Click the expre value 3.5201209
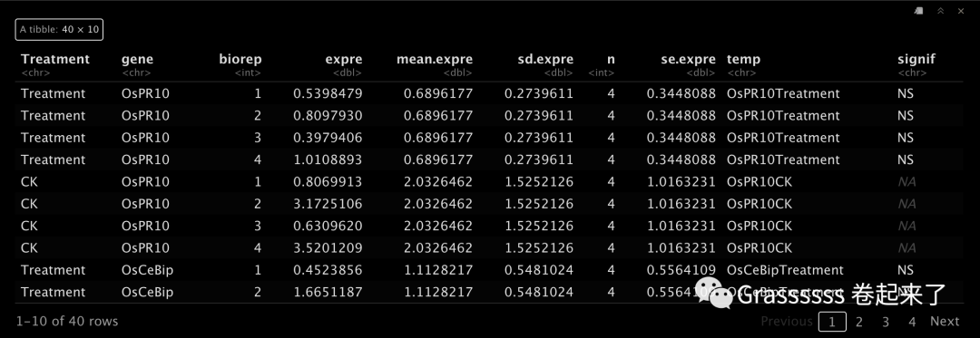 [328, 248]
